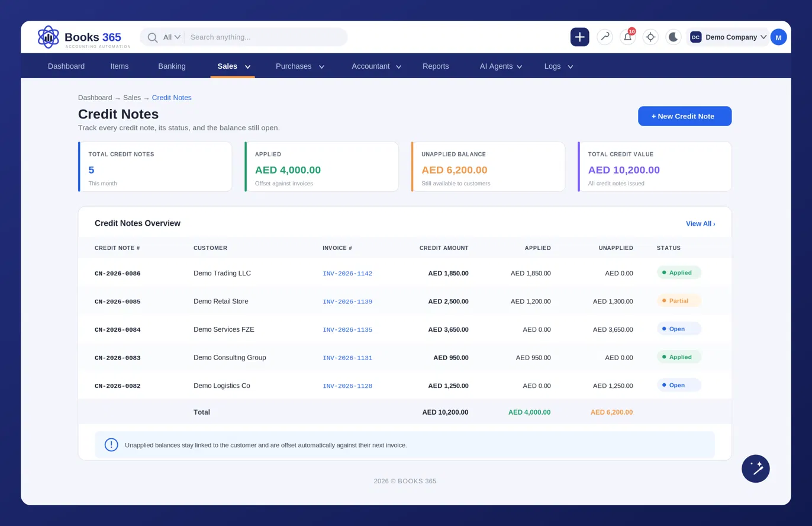Select the Dashboard breadcrumb link

tap(95, 98)
